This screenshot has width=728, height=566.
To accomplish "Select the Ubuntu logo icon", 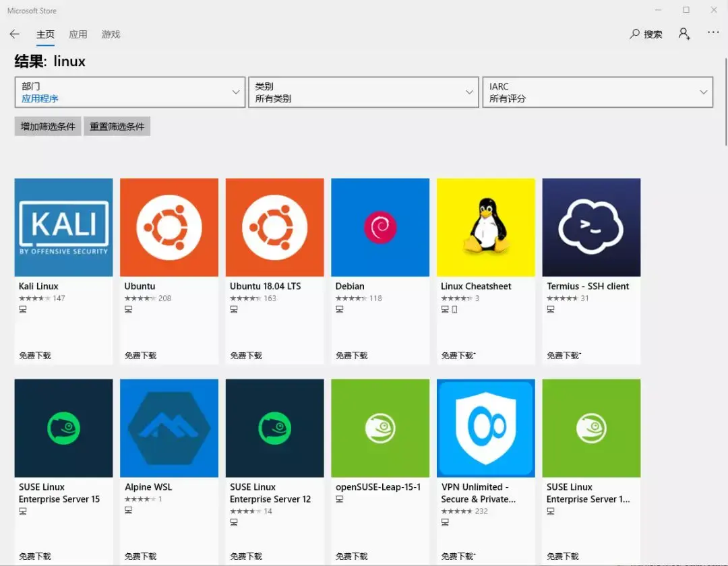I will (169, 227).
